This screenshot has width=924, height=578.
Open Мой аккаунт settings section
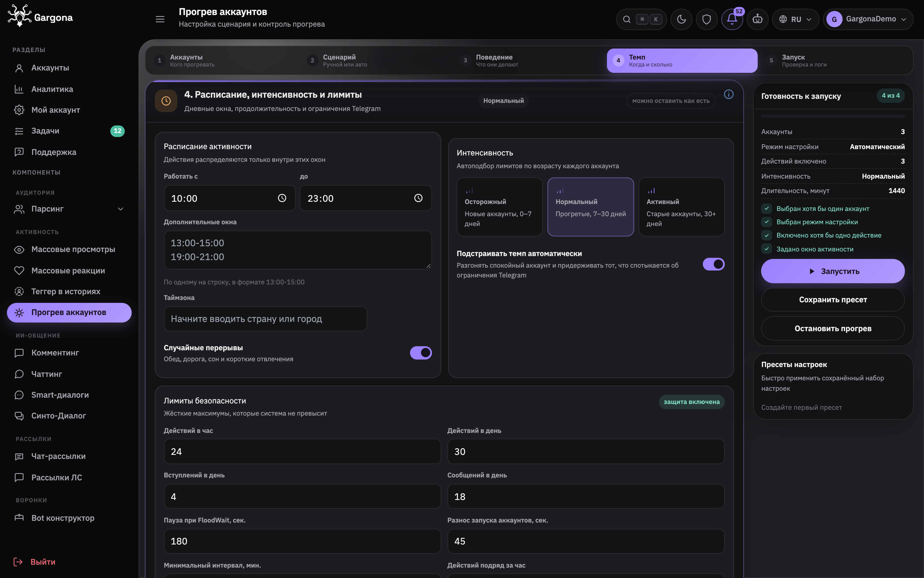[x=69, y=110]
